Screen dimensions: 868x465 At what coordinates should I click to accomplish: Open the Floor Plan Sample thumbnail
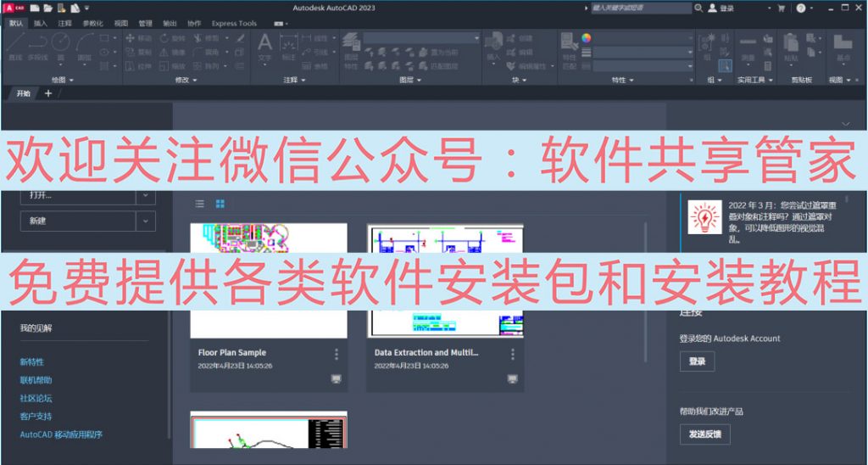coord(269,280)
